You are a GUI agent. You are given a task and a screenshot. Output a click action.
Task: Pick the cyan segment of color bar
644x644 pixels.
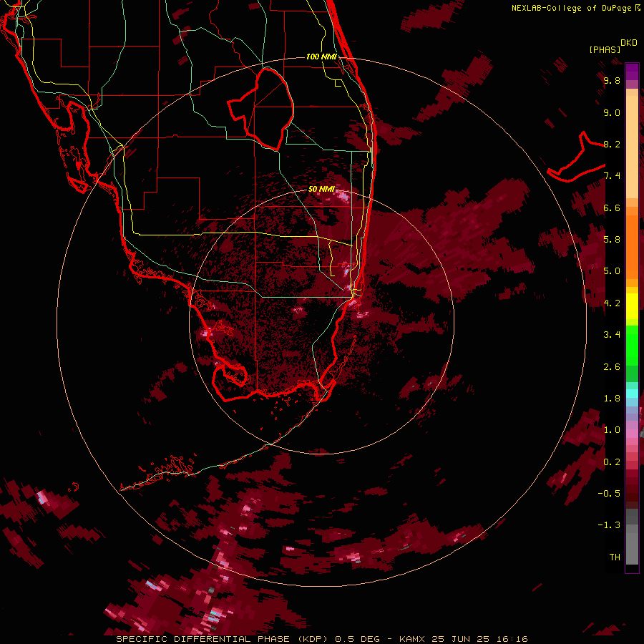[632, 394]
